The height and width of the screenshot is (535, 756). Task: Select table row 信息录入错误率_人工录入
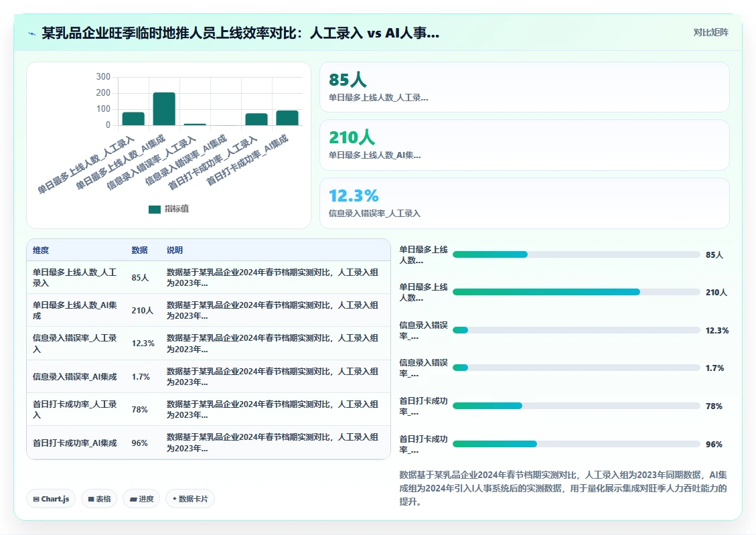(208, 343)
